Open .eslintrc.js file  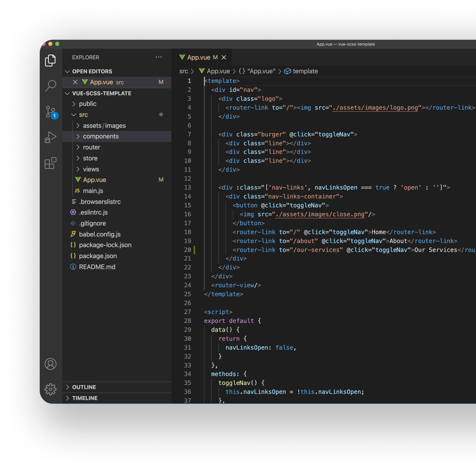pos(117,212)
